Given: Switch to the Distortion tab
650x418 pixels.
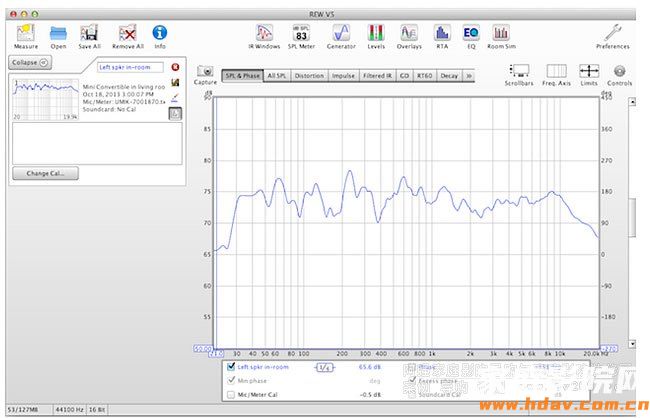Looking at the screenshot, I should tap(309, 76).
